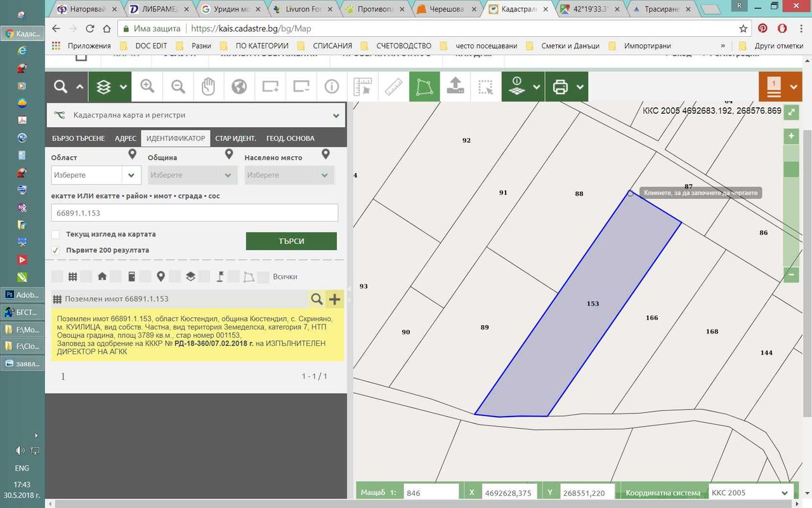Click the Мащаб scale field 846

pyautogui.click(x=431, y=493)
